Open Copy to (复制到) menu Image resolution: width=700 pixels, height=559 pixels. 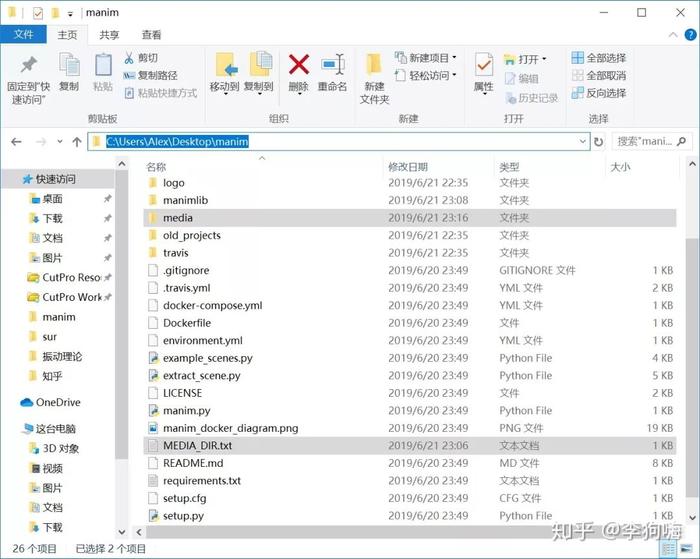259,73
